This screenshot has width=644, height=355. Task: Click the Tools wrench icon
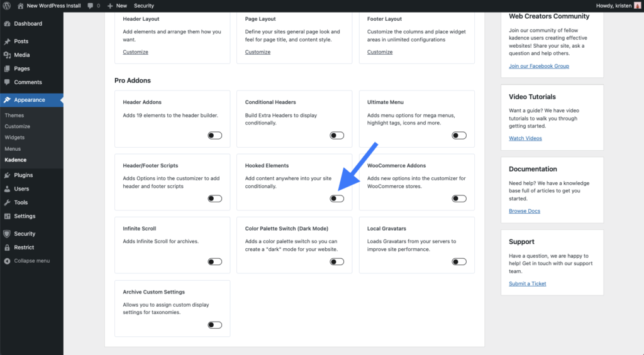tap(7, 202)
